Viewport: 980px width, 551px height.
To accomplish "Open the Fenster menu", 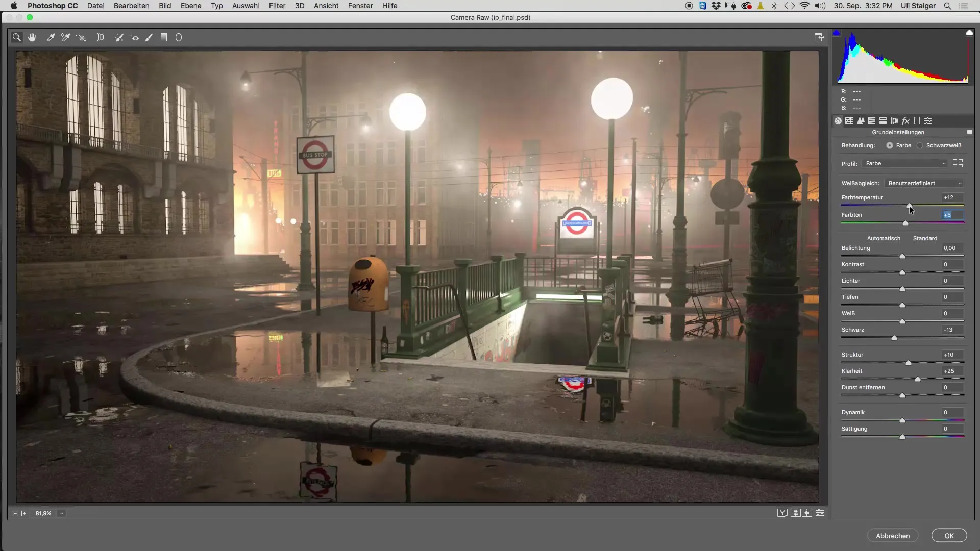I will (x=360, y=6).
